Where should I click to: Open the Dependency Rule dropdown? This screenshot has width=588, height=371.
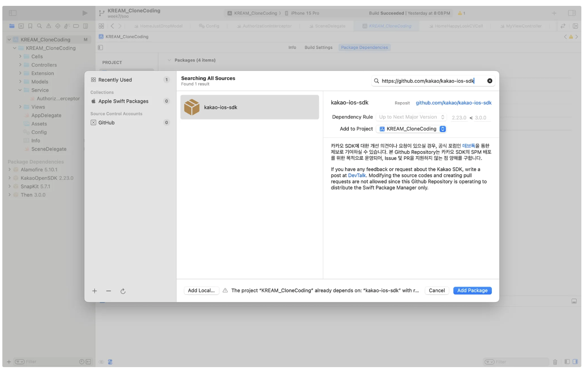[412, 117]
